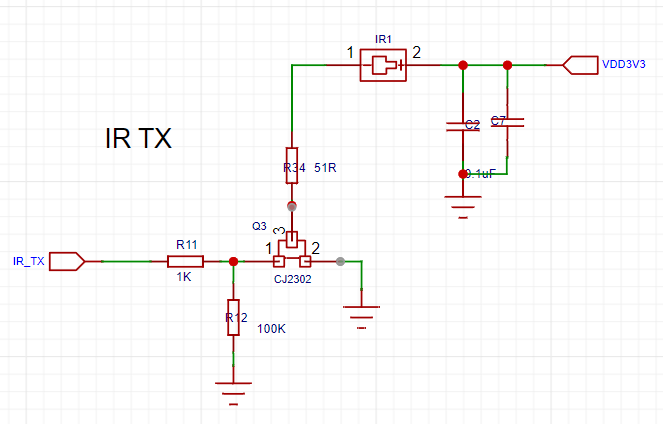This screenshot has height=424, width=663.
Task: Click the C7 capacitor symbol
Action: 507,123
